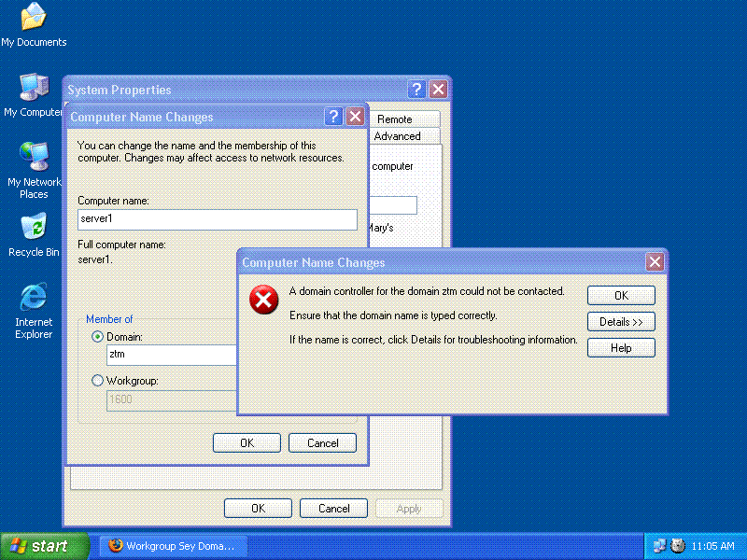Open My Computer desktop icon
The width and height of the screenshot is (747, 560).
(x=34, y=88)
